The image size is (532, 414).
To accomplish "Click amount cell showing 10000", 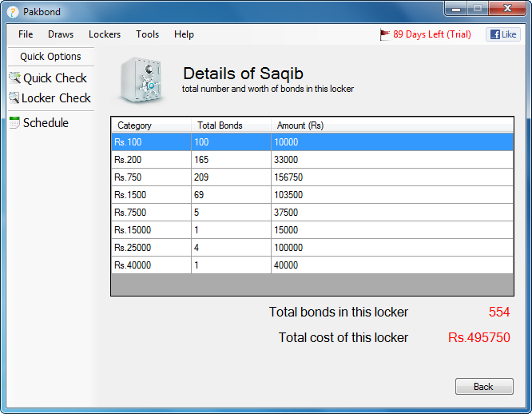I will [x=392, y=141].
